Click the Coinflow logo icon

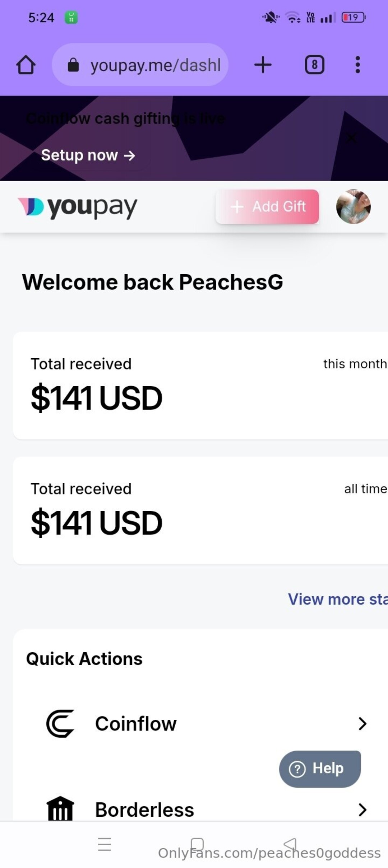click(x=60, y=724)
